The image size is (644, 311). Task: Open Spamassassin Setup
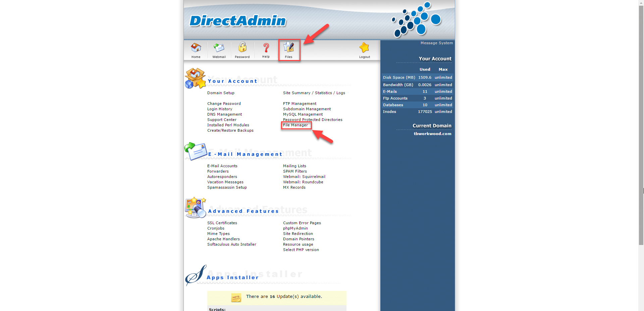pos(227,187)
